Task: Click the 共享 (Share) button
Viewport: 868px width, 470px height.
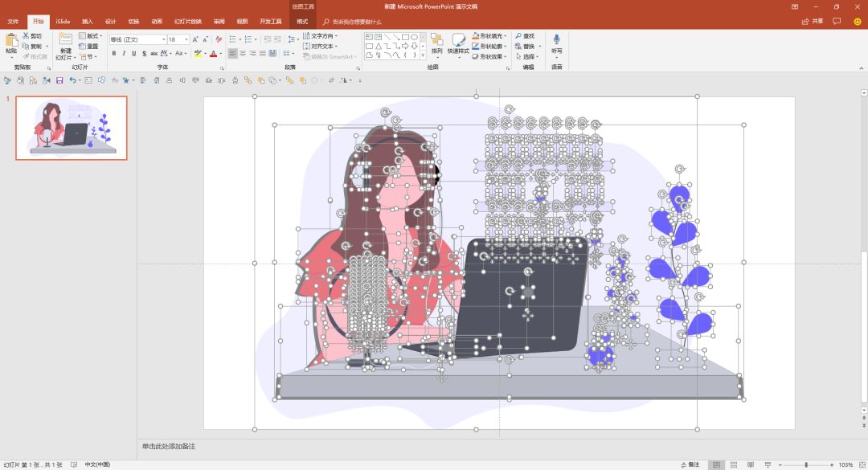Action: tap(813, 22)
